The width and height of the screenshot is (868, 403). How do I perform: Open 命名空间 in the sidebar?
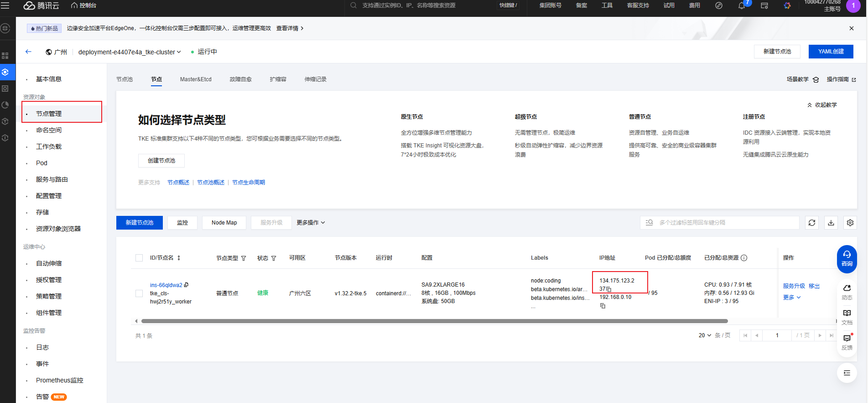49,130
